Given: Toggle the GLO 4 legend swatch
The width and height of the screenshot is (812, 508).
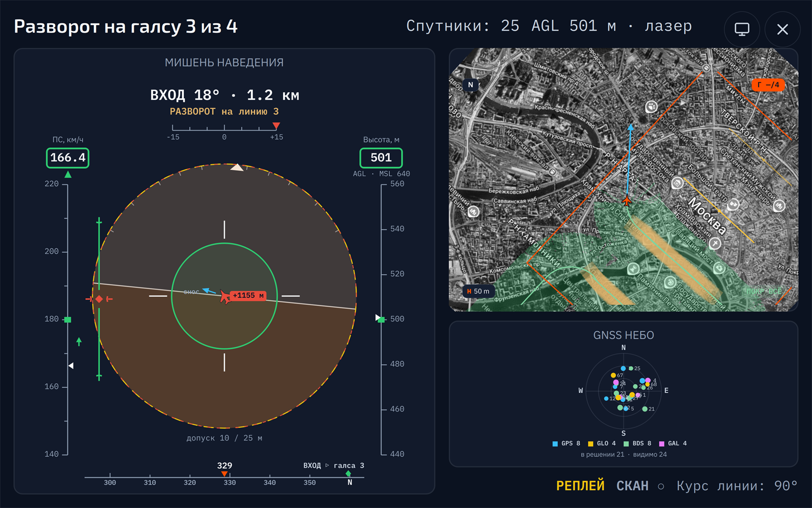Looking at the screenshot, I should pyautogui.click(x=591, y=444).
